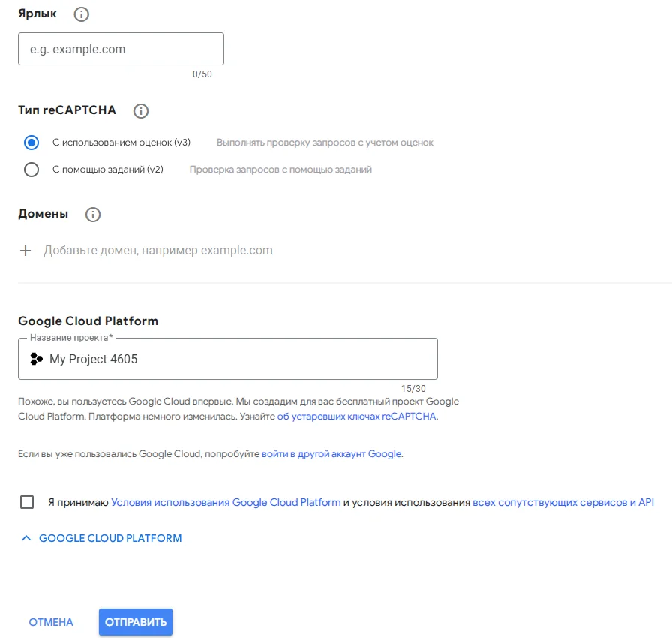Screen dimensions: 672x638
Task: Open info tooltip next to Ярлык
Action: pos(82,14)
